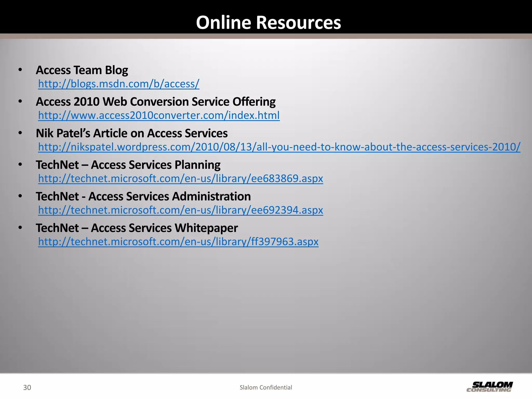Open the access2010converter.com index.html link
532x399 pixels.
159,115
